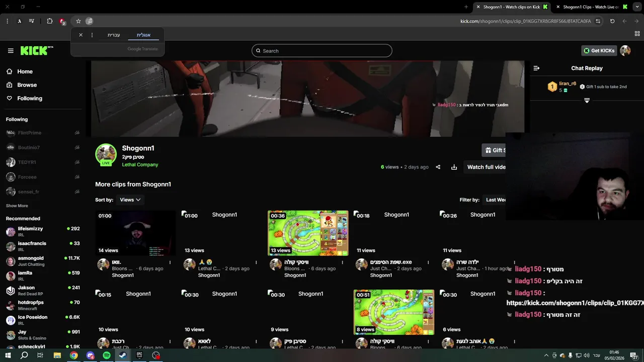Expand the leaderboard chevron under liran_r6
This screenshot has height=362, width=644.
tap(587, 101)
